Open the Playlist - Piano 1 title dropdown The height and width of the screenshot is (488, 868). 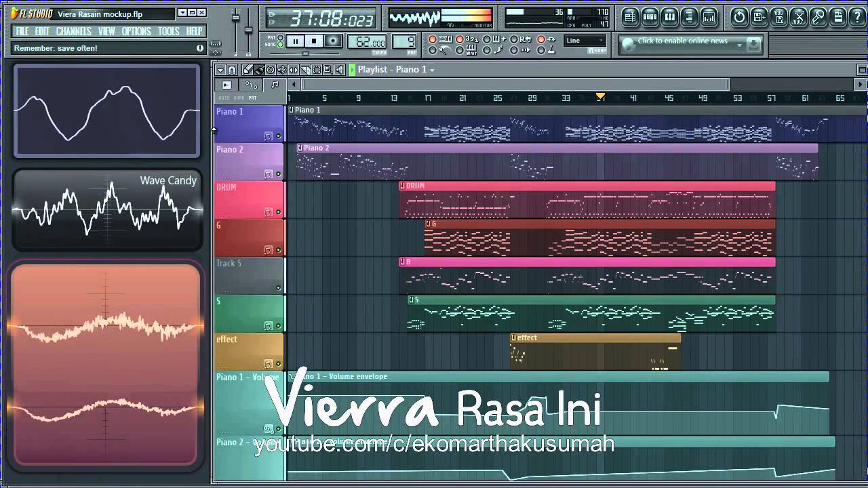[x=396, y=70]
